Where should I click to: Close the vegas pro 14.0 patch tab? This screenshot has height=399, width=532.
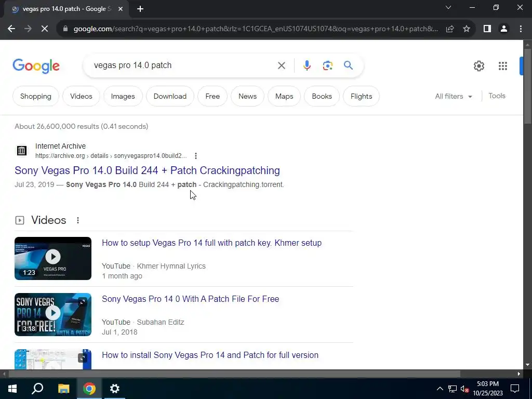pos(121,9)
